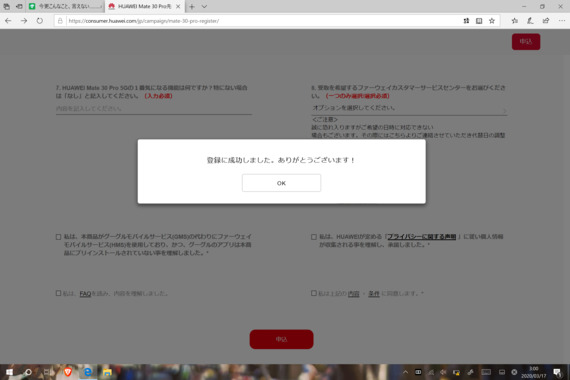This screenshot has width=570, height=380.
Task: Add page to favorites with star icon
Action: tap(492, 21)
